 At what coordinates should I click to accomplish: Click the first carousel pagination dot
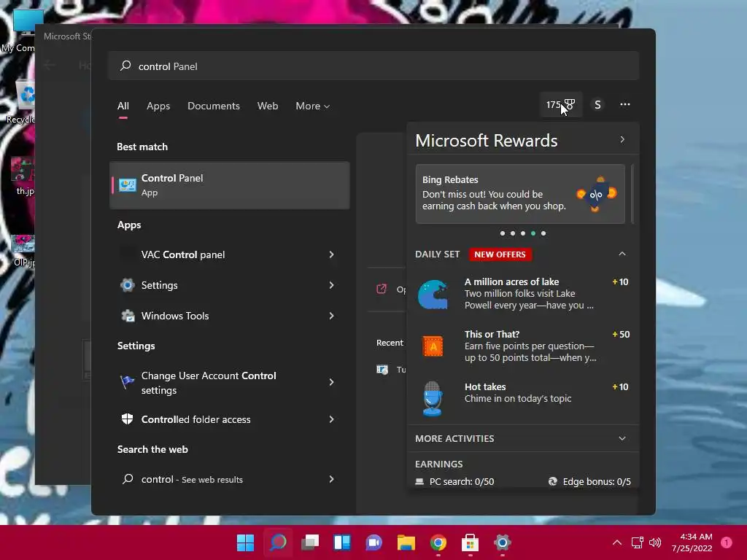click(x=503, y=233)
